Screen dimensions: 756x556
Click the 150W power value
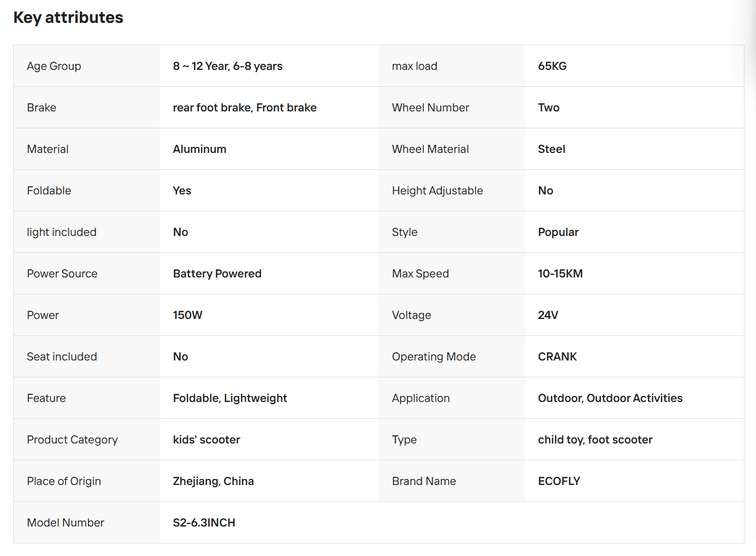point(188,315)
